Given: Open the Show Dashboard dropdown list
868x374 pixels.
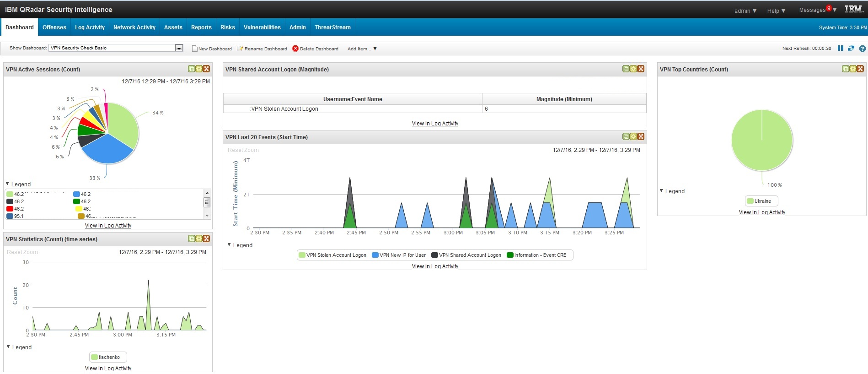Looking at the screenshot, I should coord(179,48).
